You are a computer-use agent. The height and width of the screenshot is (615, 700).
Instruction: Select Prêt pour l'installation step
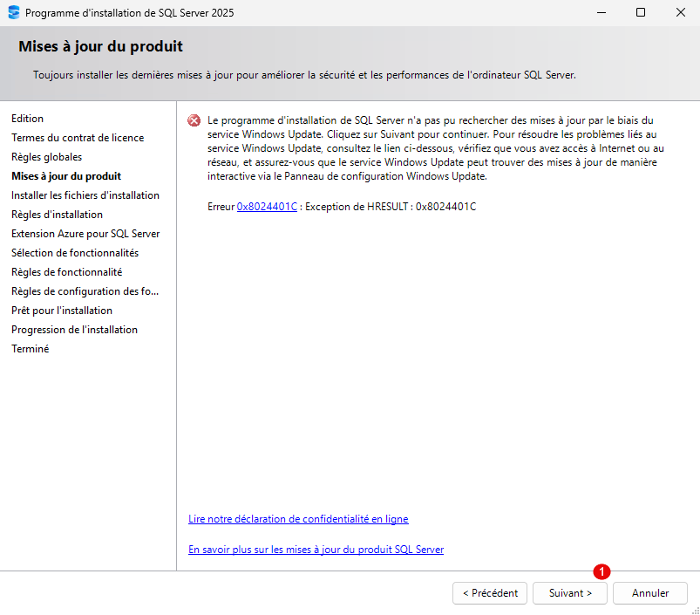[x=62, y=311]
